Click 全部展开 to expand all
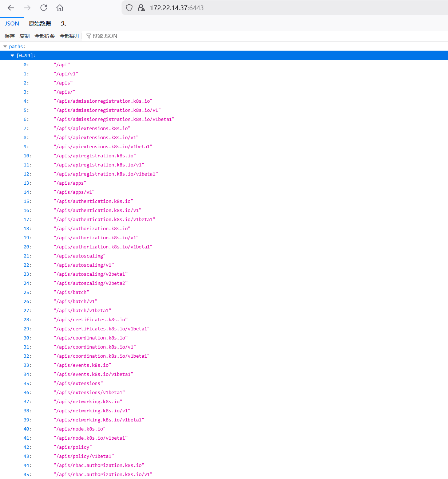The height and width of the screenshot is (479, 448). [70, 36]
